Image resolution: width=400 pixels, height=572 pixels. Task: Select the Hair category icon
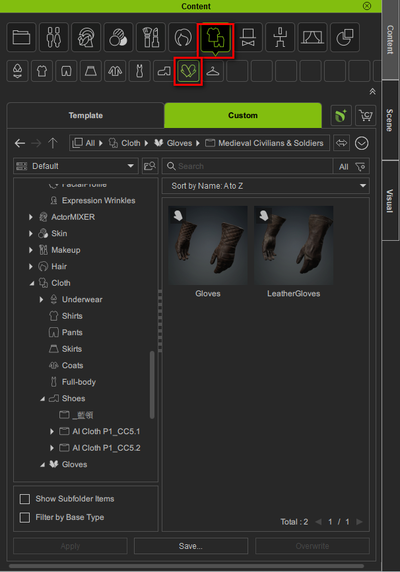[x=183, y=37]
